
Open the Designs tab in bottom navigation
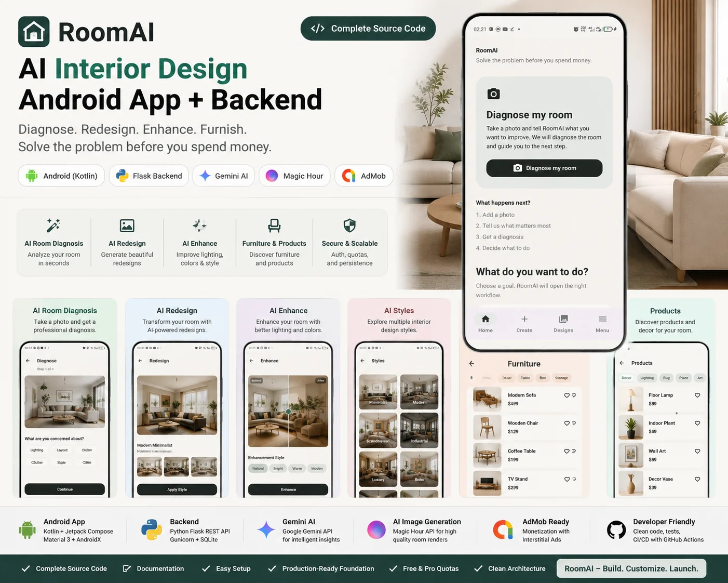click(563, 323)
